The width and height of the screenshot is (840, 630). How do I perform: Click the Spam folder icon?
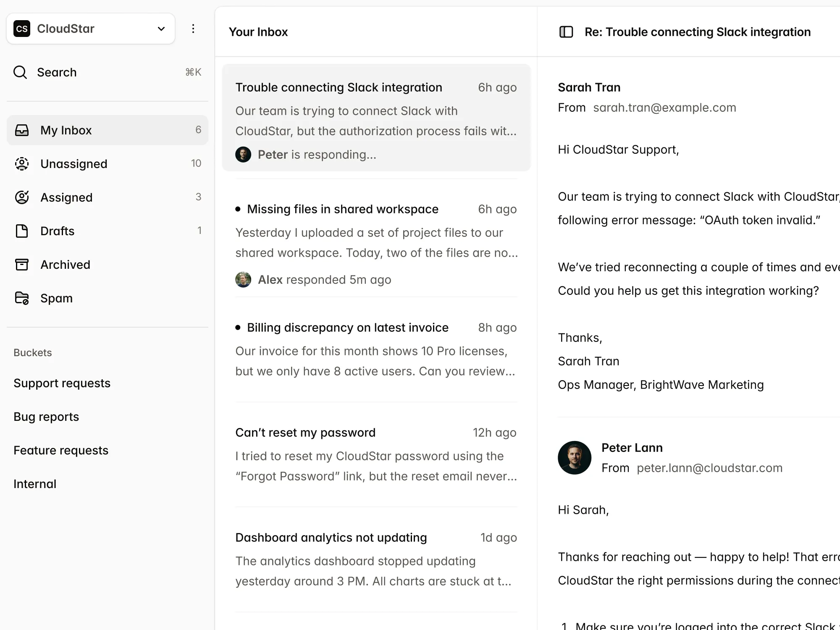22,298
